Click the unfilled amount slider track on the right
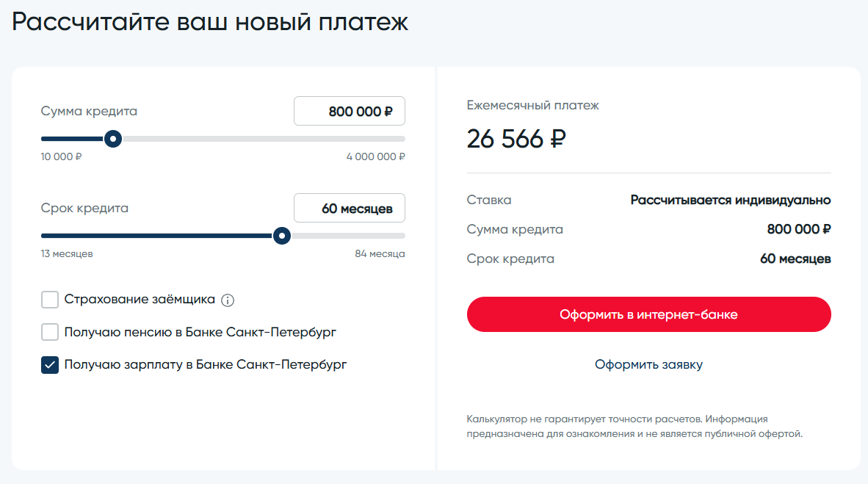Screen dimensions: 868x484 point(264,139)
